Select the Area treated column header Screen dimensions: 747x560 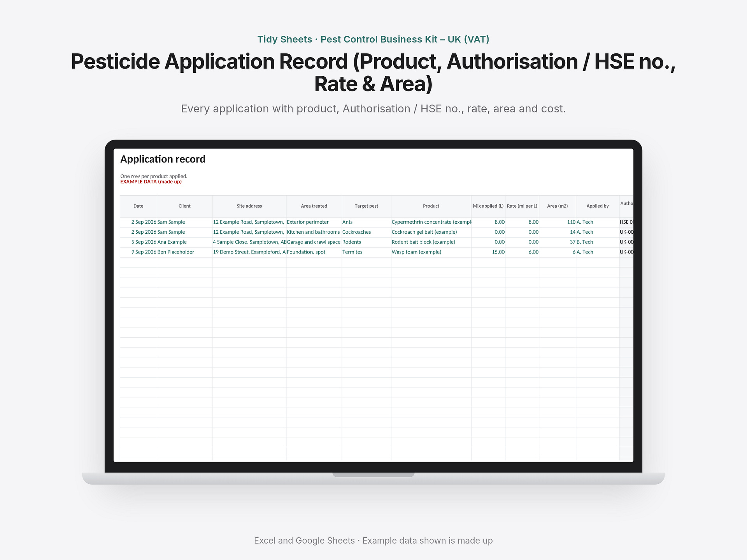click(x=314, y=206)
